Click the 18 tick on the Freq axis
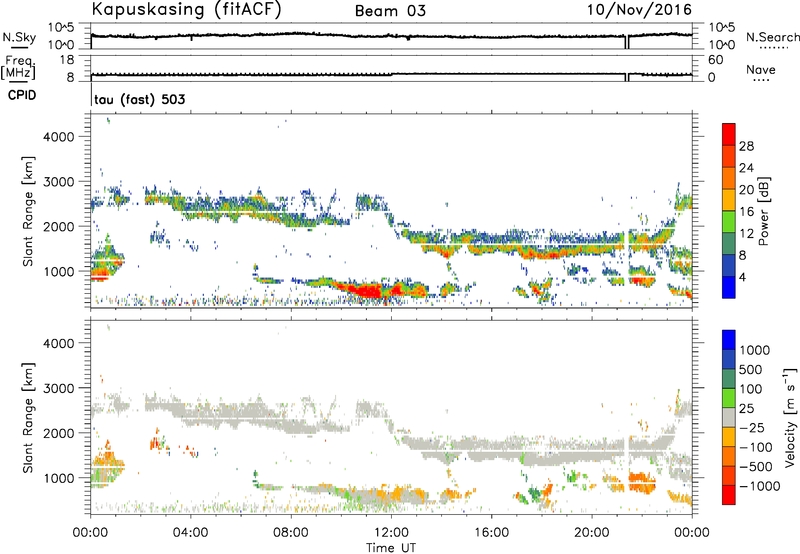Image resolution: width=800 pixels, height=554 pixels. pyautogui.click(x=67, y=60)
